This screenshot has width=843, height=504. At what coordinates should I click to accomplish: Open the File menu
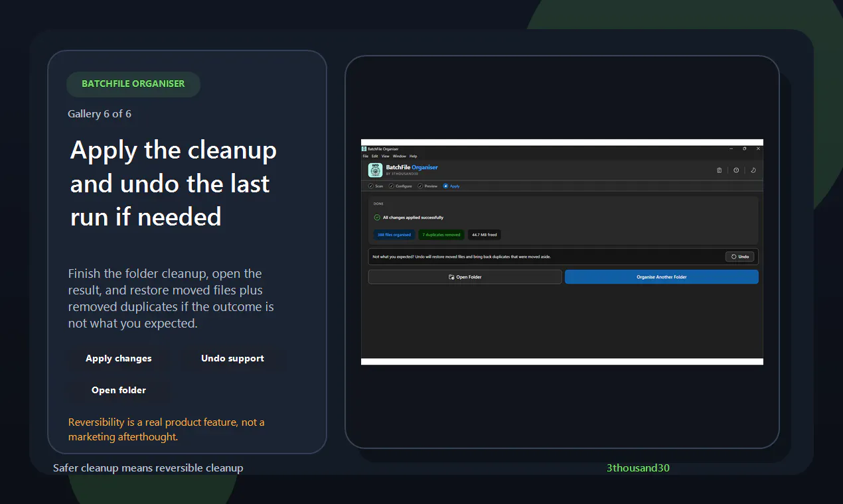366,157
